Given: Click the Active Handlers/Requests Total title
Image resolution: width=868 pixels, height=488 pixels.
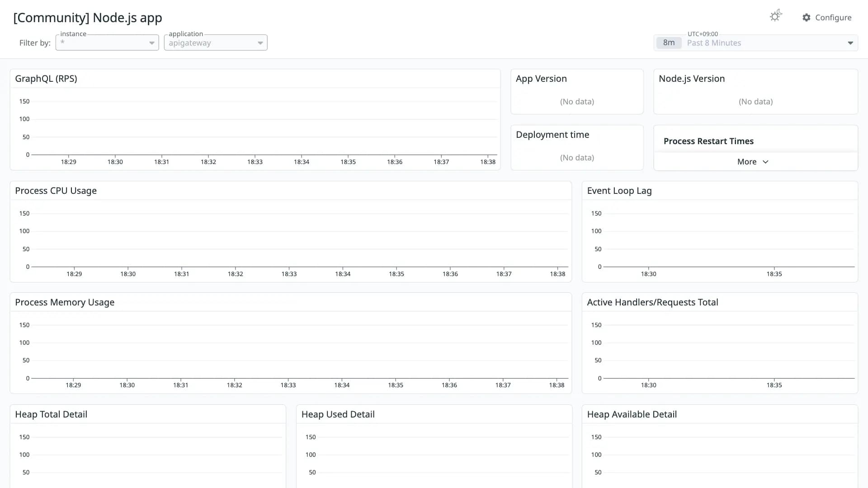Looking at the screenshot, I should pyautogui.click(x=652, y=302).
